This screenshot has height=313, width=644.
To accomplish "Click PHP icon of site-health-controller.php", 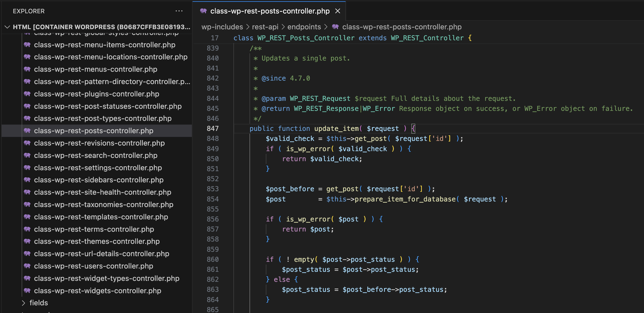I will pos(27,192).
